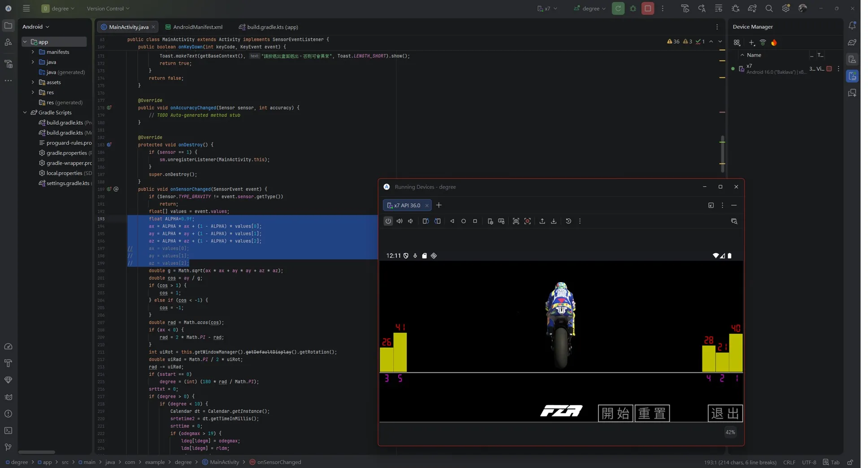
Task: Expand the manifests folder
Action: 33,52
